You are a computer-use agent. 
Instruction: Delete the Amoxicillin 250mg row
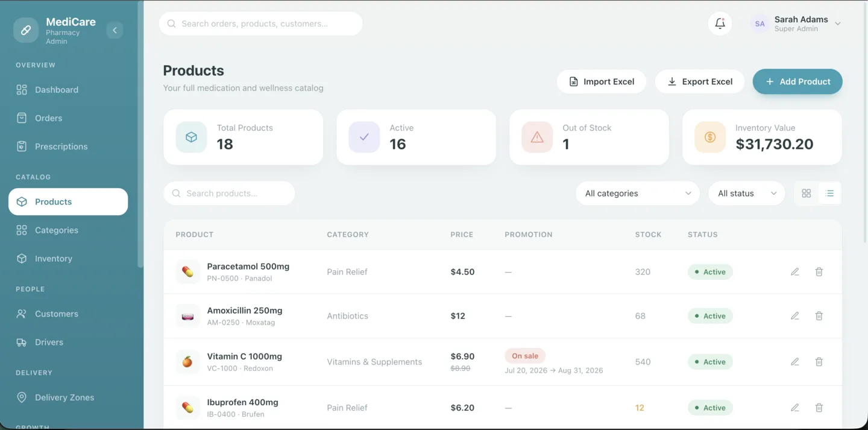819,316
